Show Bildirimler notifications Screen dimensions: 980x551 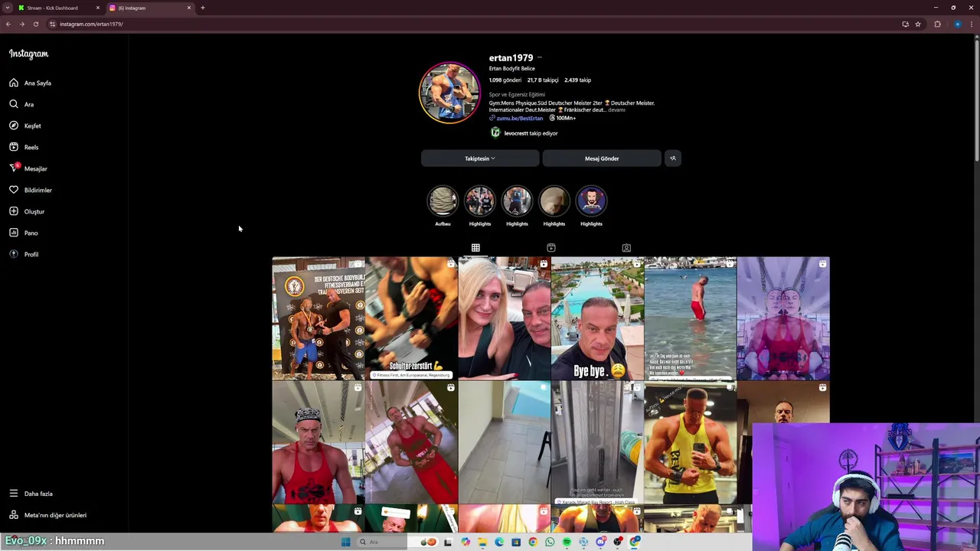31,190
